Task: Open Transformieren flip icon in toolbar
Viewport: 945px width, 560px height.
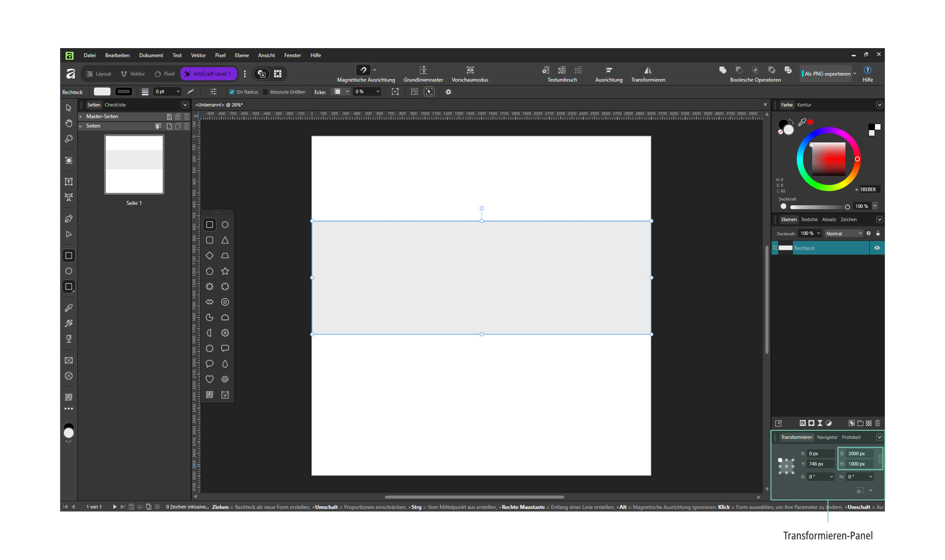Action: point(648,70)
